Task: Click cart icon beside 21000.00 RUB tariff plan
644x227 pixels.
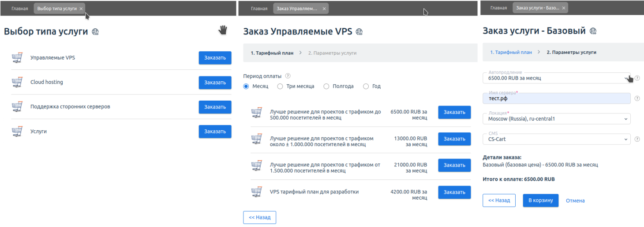Action: (x=256, y=166)
